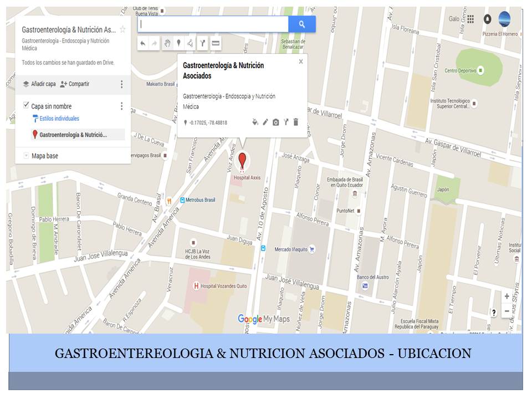Click the Mapa base label
This screenshot has width=532, height=399.
point(45,156)
